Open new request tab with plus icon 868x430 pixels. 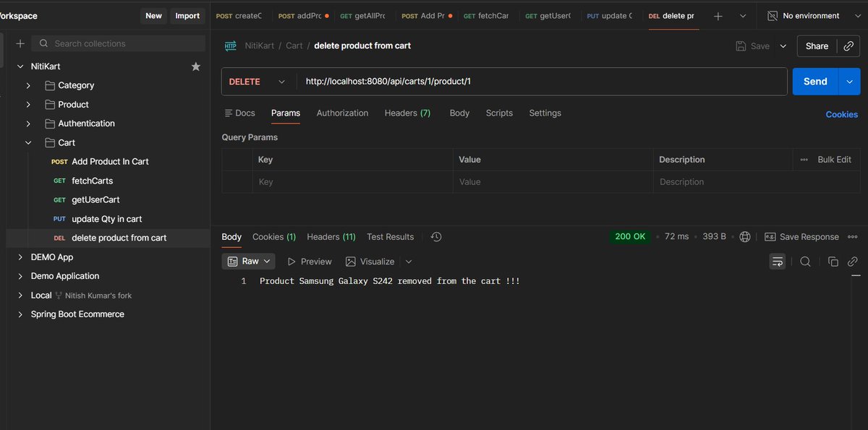(718, 16)
